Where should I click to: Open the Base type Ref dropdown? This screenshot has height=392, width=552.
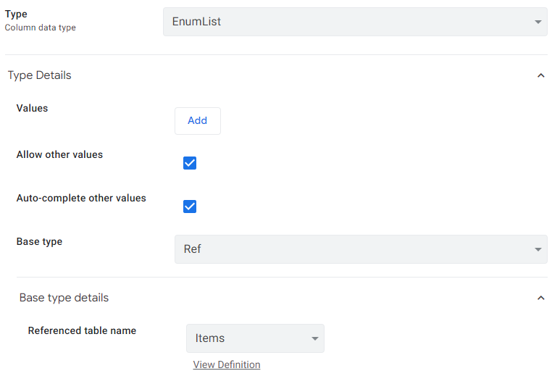(361, 249)
